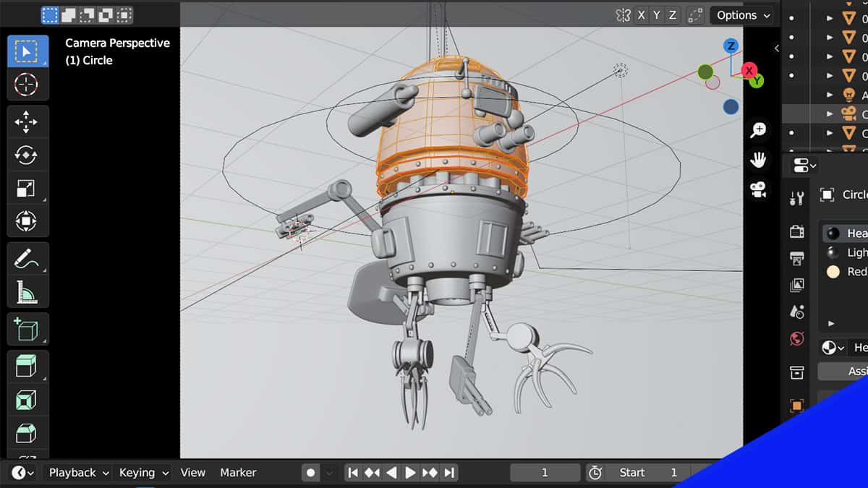Open the Keying dropdown
Screen dimensions: 868x488
pos(143,473)
